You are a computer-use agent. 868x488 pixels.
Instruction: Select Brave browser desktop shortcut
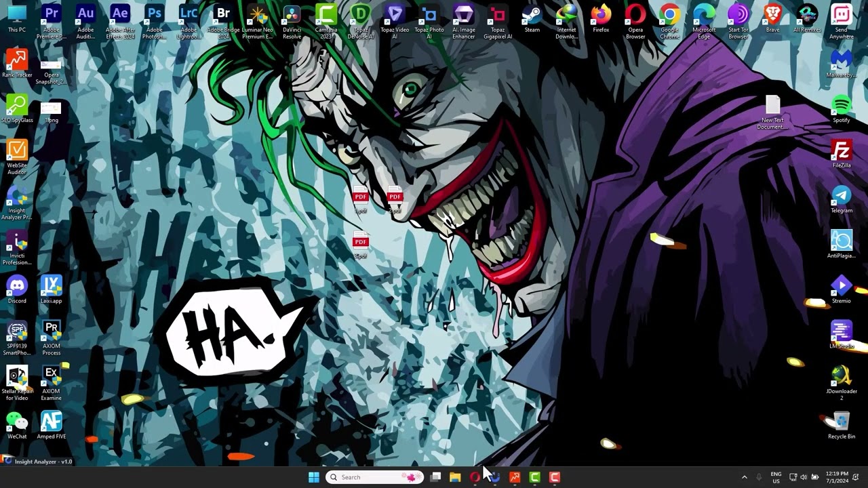point(772,20)
